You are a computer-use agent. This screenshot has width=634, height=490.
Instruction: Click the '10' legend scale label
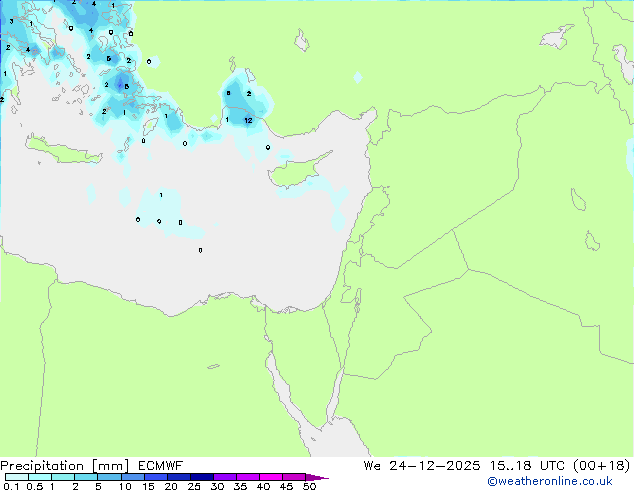tap(125, 486)
